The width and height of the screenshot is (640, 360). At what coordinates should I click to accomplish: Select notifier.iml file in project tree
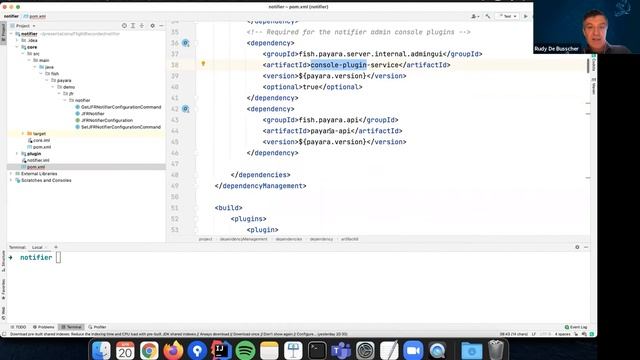point(38,160)
